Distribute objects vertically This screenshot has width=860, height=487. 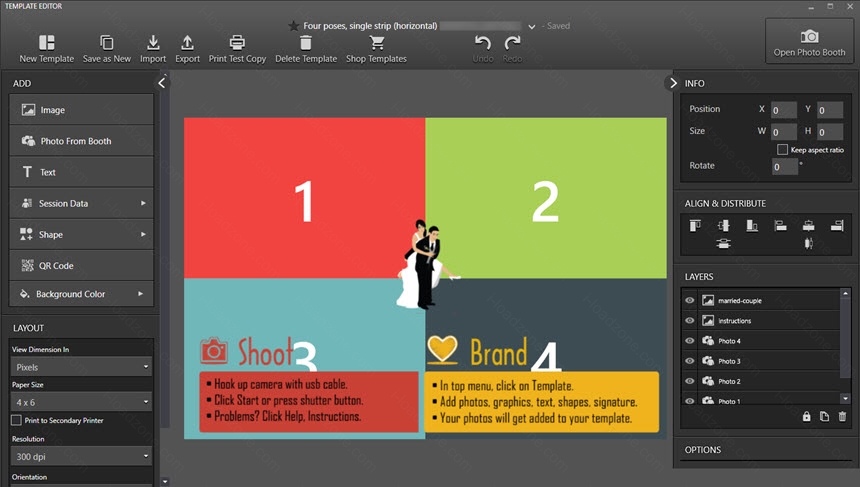click(x=723, y=244)
